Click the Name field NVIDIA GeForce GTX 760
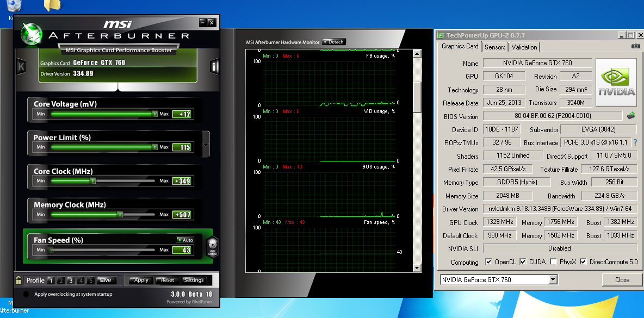 pyautogui.click(x=537, y=63)
